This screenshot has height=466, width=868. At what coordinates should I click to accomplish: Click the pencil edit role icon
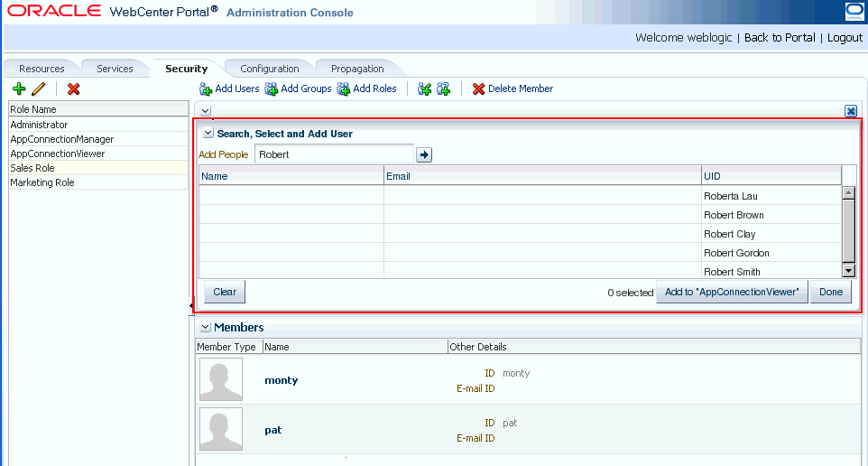point(39,89)
